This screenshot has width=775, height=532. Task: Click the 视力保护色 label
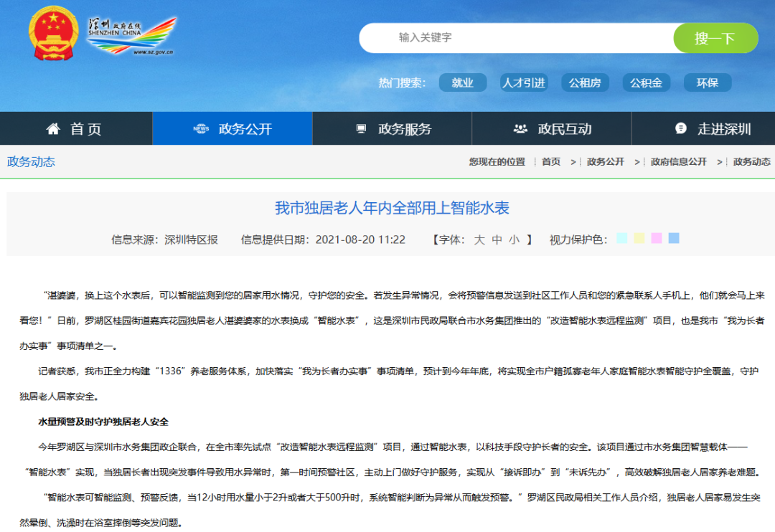click(x=578, y=239)
